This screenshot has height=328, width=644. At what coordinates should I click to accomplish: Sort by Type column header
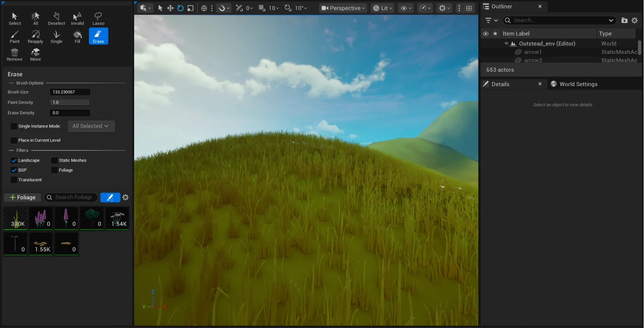tap(605, 33)
